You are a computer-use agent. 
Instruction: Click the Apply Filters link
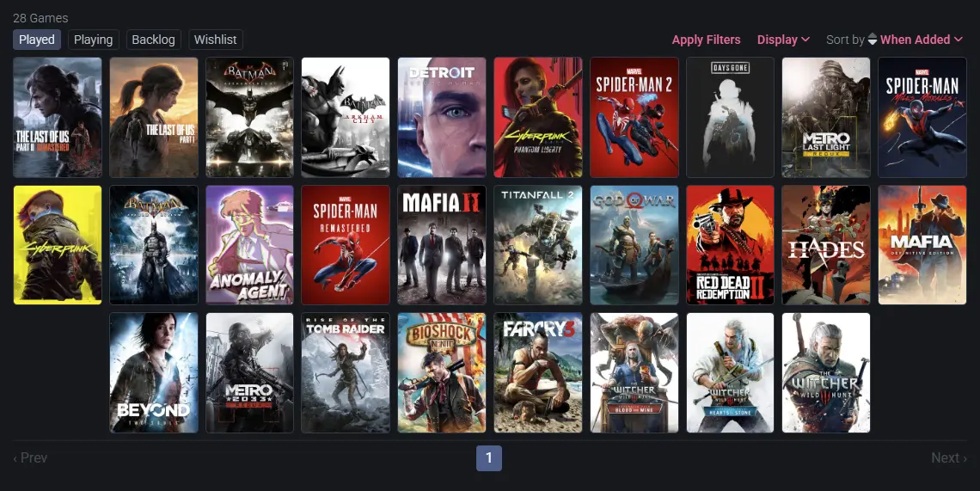(707, 40)
